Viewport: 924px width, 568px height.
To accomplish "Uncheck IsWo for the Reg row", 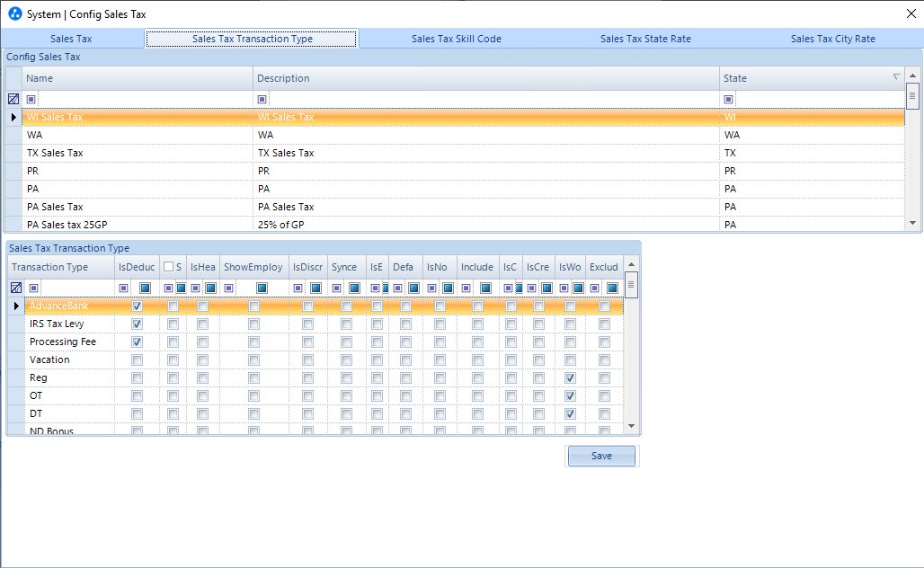I will pyautogui.click(x=570, y=377).
